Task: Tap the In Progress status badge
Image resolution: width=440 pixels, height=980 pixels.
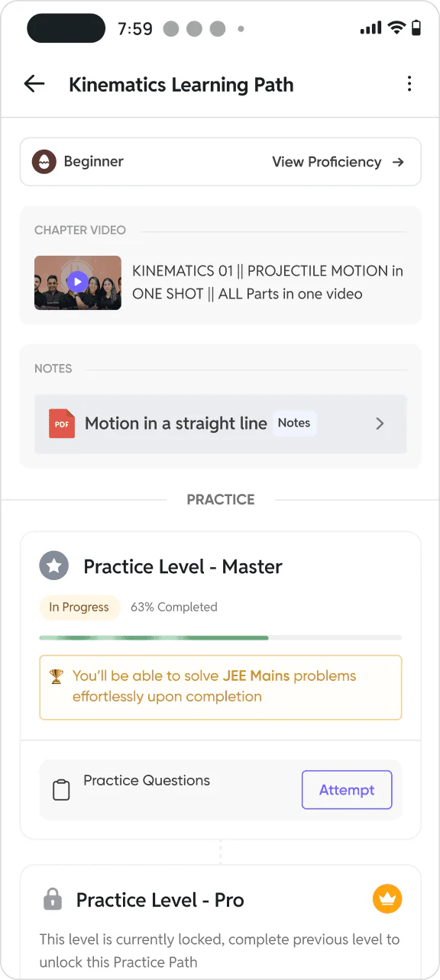Action: tap(79, 608)
